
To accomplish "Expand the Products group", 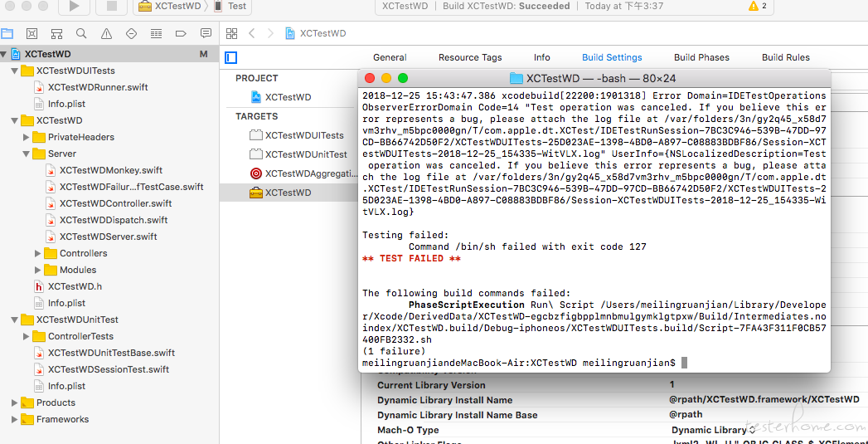I will 14,403.
